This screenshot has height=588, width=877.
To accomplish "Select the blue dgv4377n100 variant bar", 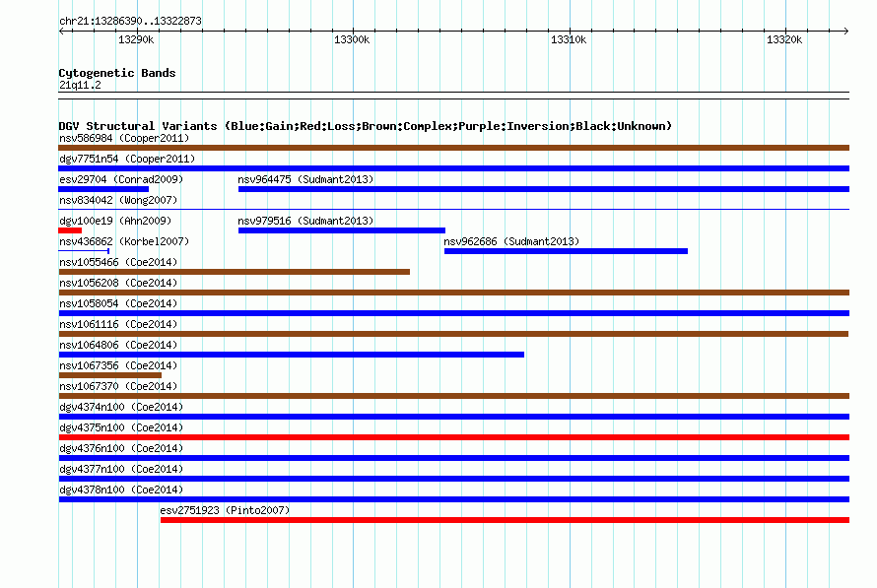I will click(453, 479).
